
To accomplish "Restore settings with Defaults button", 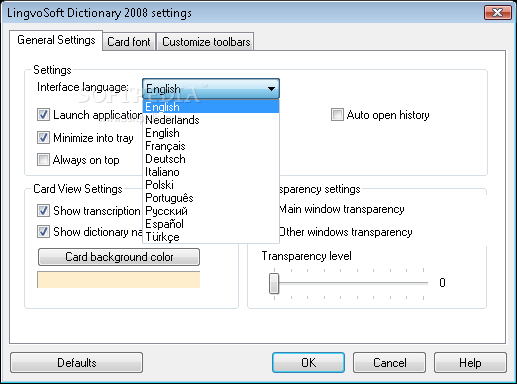I will [x=76, y=363].
